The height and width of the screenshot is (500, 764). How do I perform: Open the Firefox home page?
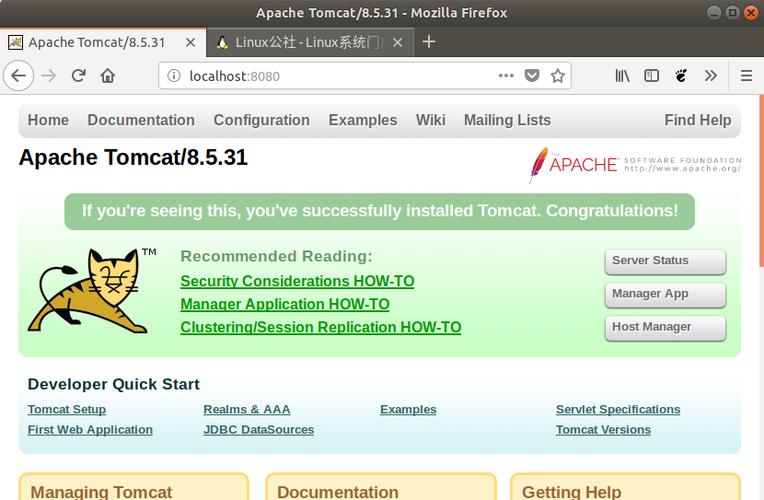click(x=108, y=76)
